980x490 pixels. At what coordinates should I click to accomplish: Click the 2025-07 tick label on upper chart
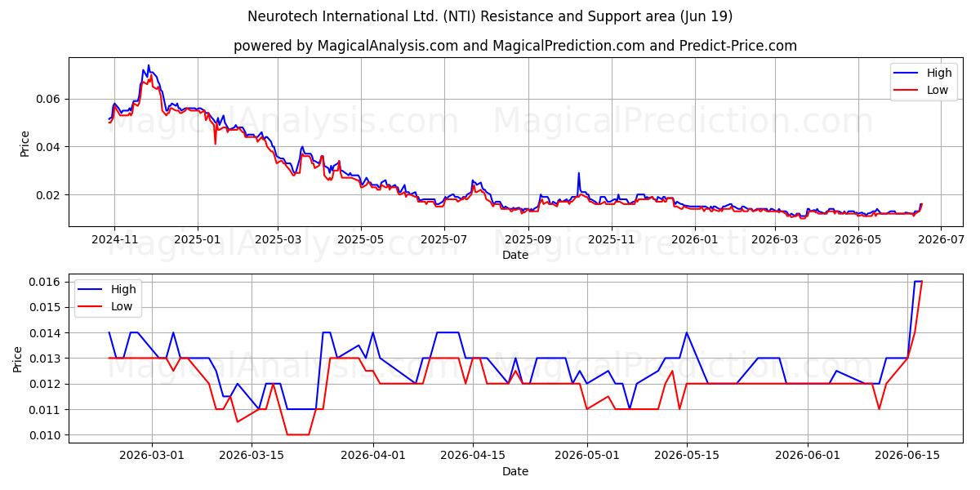coord(444,240)
